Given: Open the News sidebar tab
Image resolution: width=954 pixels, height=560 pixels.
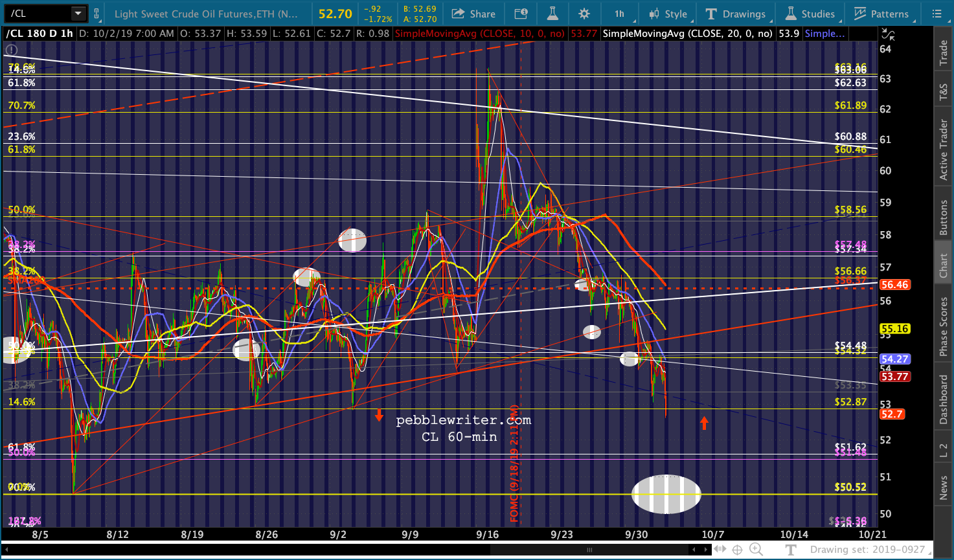Looking at the screenshot, I should pyautogui.click(x=944, y=487).
